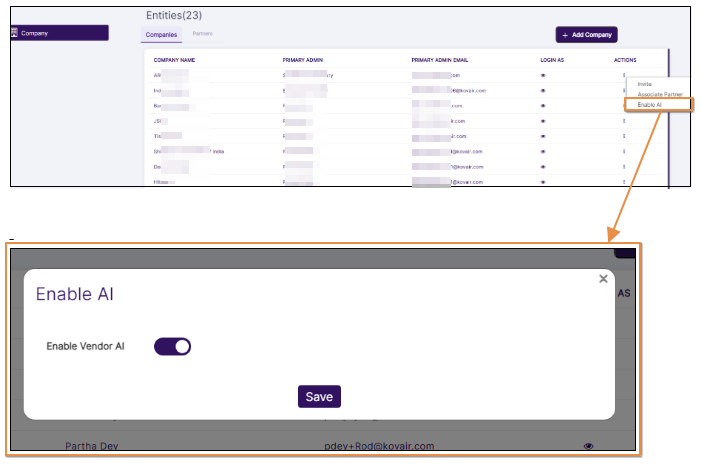
Task: Open the building icon beside Company
Action: tap(14, 33)
